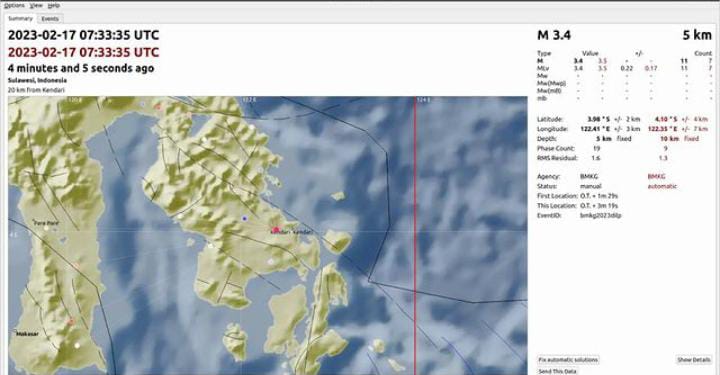This screenshot has height=375, width=720.
Task: Click the red automatic longitude 122.35 °E
Action: pyautogui.click(x=663, y=129)
